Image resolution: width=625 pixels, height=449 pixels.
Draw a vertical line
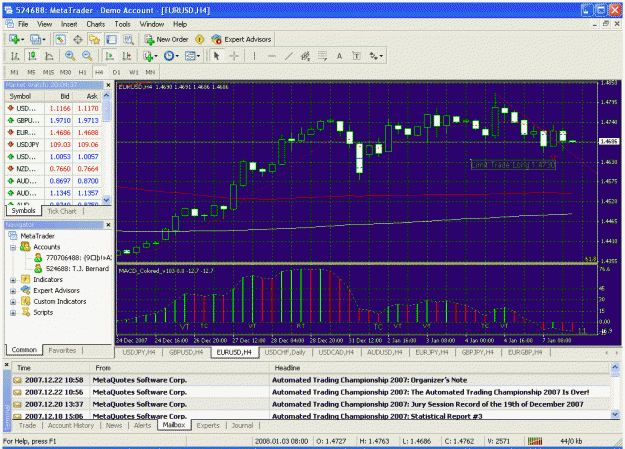point(254,56)
